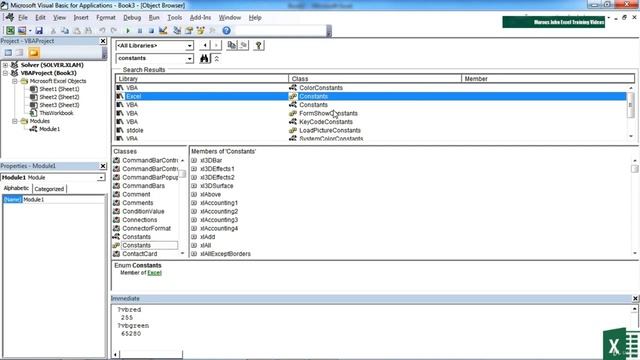Viewport: 640px width, 360px height.
Task: Select Sheet1 (Sheet1) in project tree
Action: click(59, 89)
